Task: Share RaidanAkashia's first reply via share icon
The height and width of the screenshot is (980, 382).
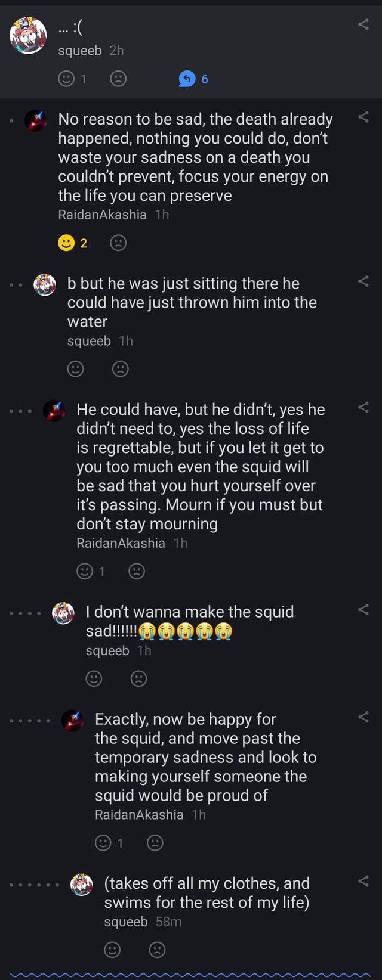Action: [x=363, y=117]
